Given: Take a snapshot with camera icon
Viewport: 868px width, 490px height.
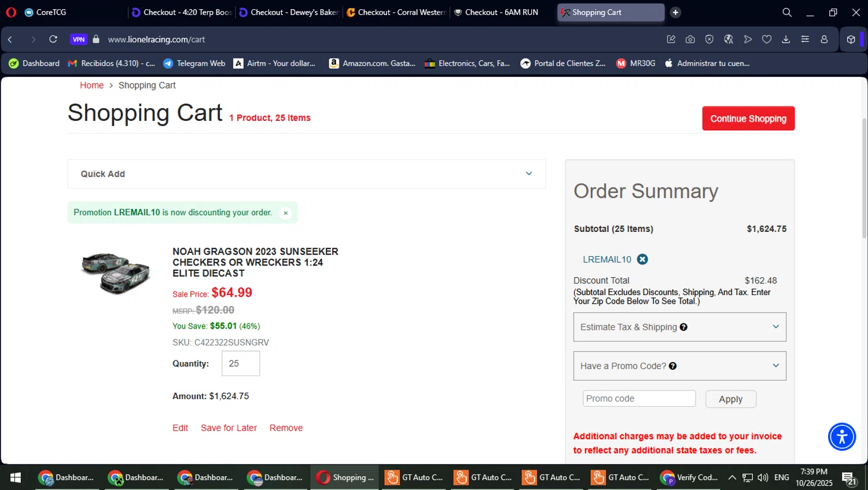Looking at the screenshot, I should tap(690, 39).
